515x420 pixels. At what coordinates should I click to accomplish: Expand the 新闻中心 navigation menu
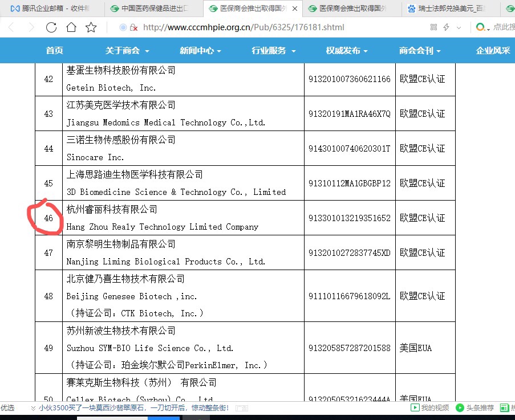coord(200,50)
